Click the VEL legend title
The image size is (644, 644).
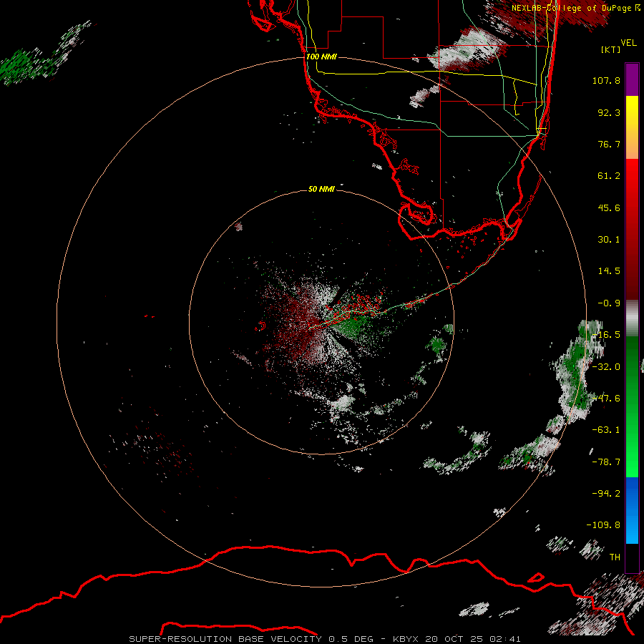pyautogui.click(x=628, y=43)
